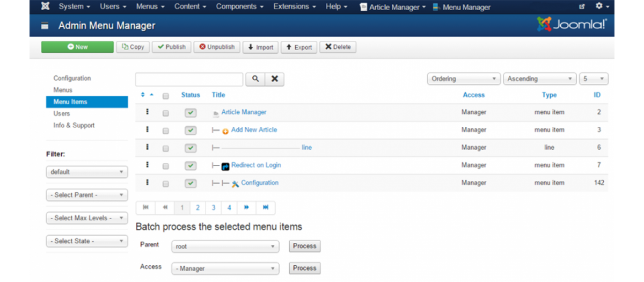The width and height of the screenshot is (644, 282).
Task: Check the Redirect on Login row checkbox
Action: [x=166, y=166]
